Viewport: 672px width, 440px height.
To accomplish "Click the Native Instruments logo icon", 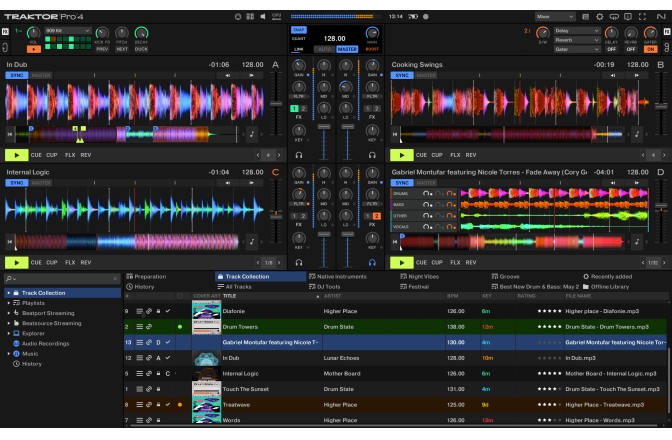I will (x=659, y=17).
